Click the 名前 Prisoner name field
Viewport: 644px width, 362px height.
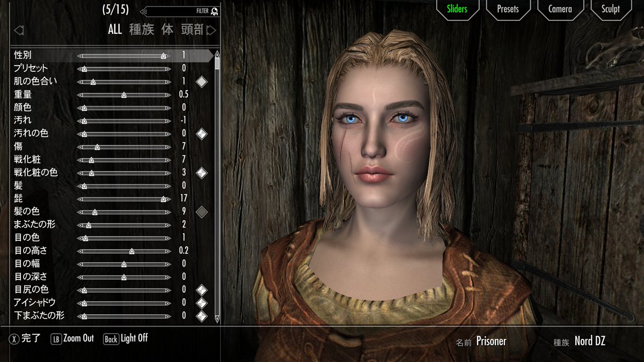click(x=481, y=341)
